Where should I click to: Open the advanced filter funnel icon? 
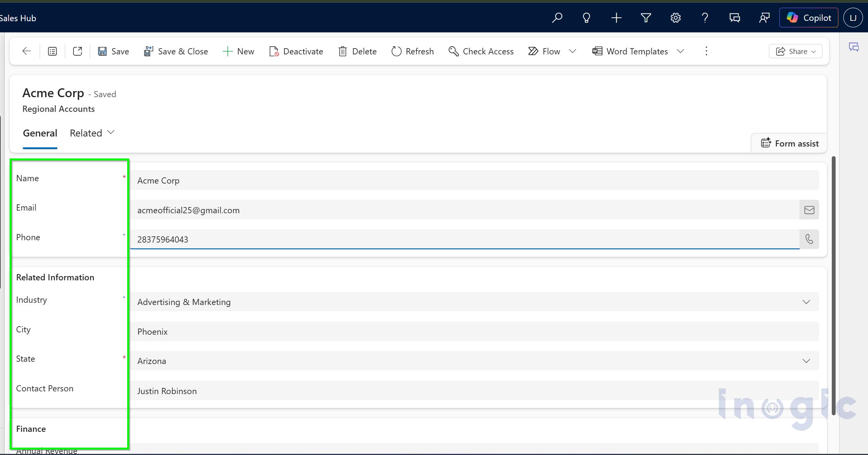tap(646, 18)
